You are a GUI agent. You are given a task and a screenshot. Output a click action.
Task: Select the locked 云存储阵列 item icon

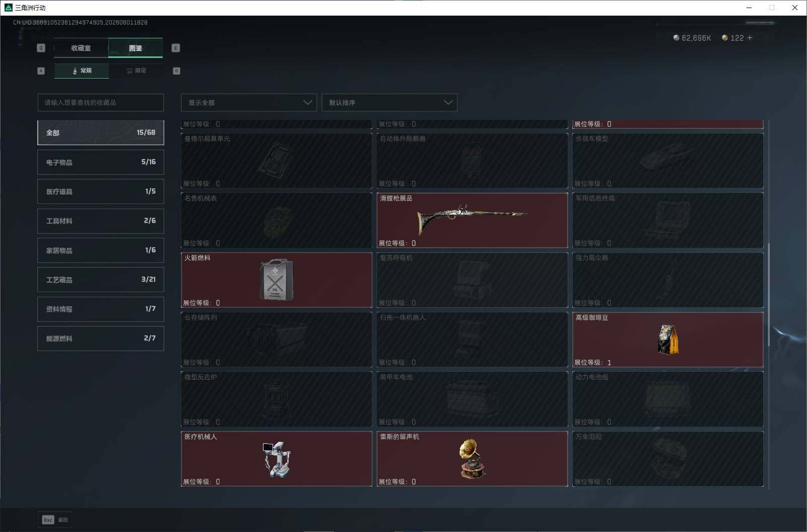click(x=276, y=339)
